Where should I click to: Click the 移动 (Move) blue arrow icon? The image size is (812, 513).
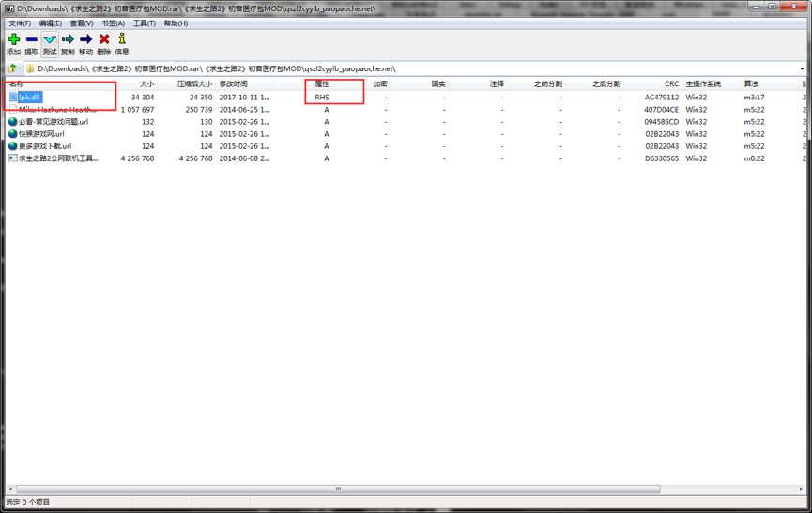point(86,38)
